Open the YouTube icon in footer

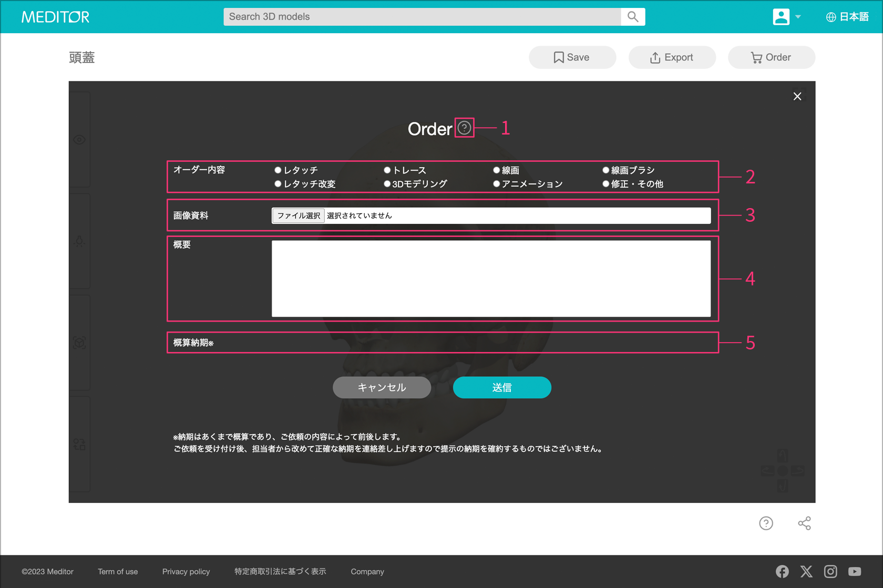tap(854, 571)
